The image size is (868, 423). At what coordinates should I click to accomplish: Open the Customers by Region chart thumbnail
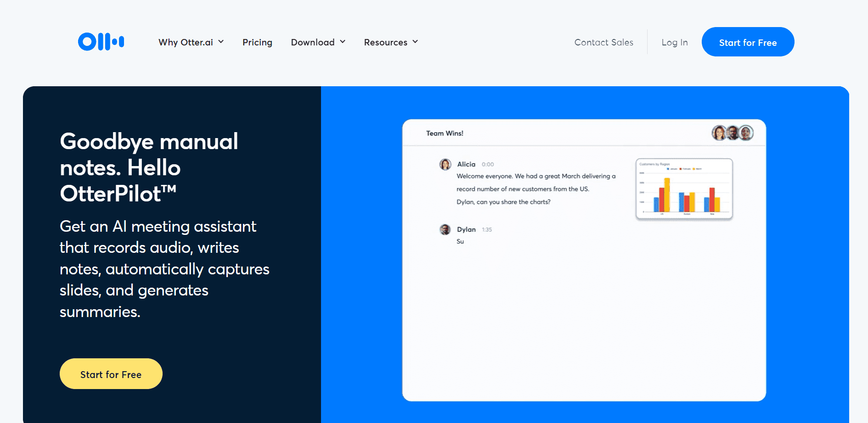point(684,189)
